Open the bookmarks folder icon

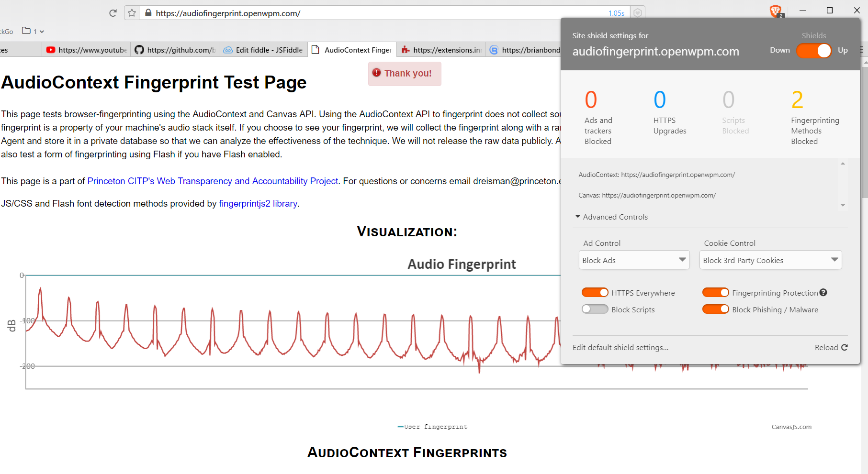pos(26,31)
